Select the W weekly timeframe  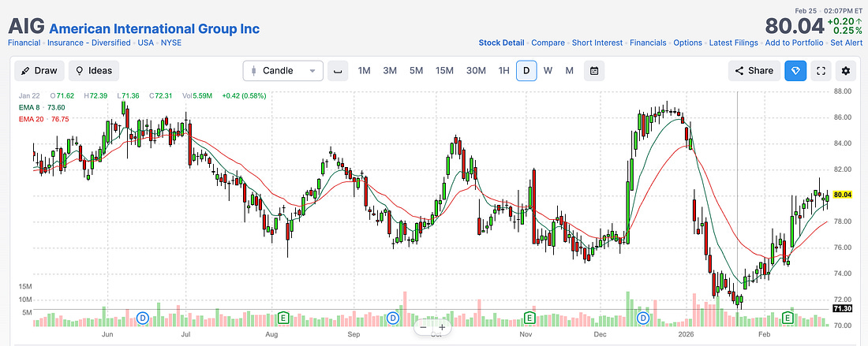(x=548, y=71)
